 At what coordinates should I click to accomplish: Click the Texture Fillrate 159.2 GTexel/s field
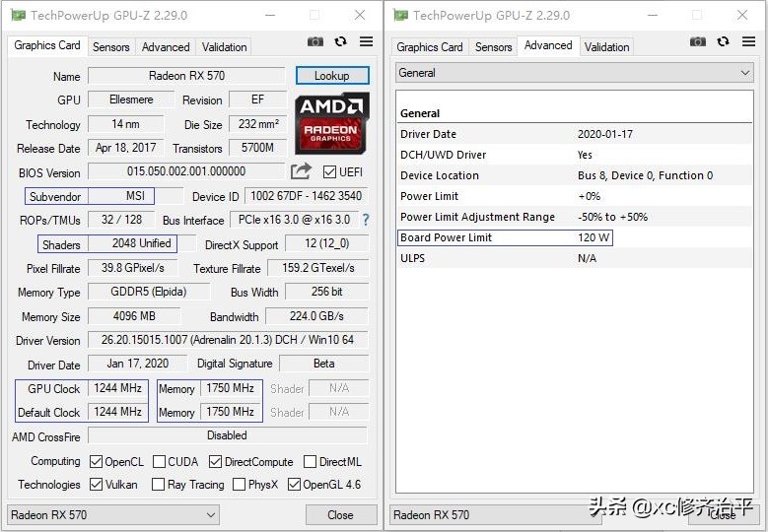coord(318,268)
